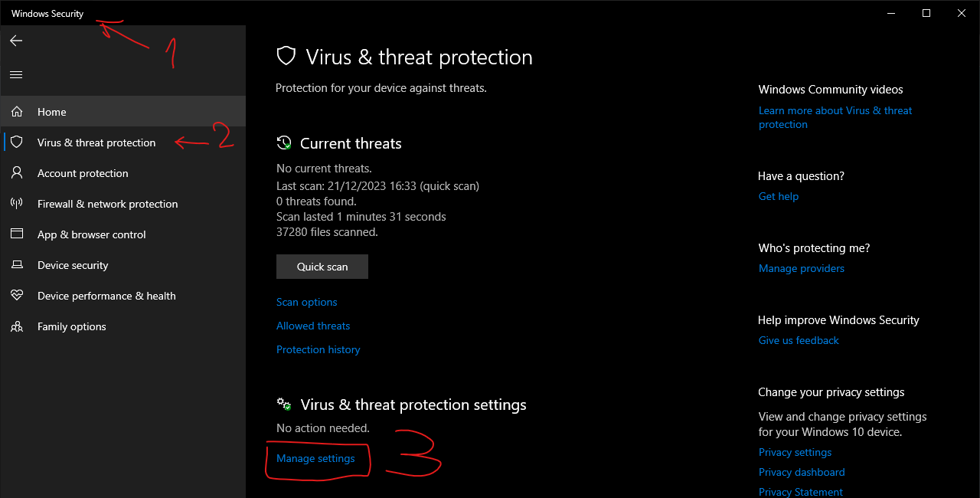
Task: Click the Family options people icon
Action: (x=17, y=326)
